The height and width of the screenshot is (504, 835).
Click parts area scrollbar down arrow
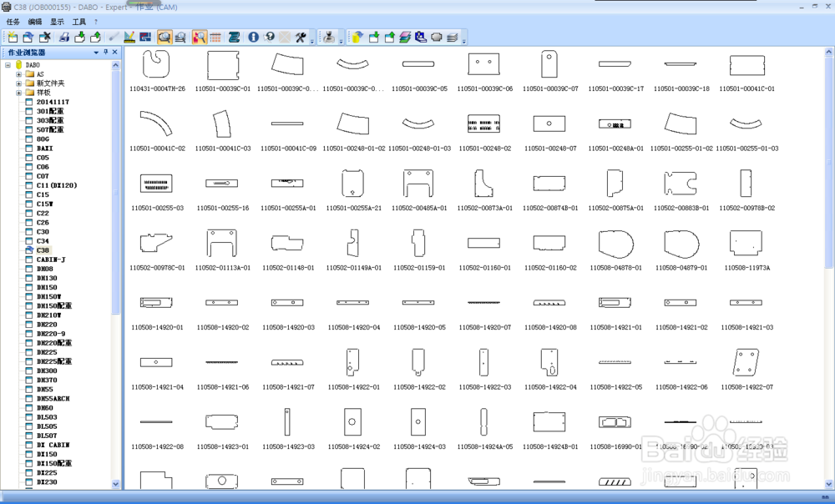[x=828, y=484]
